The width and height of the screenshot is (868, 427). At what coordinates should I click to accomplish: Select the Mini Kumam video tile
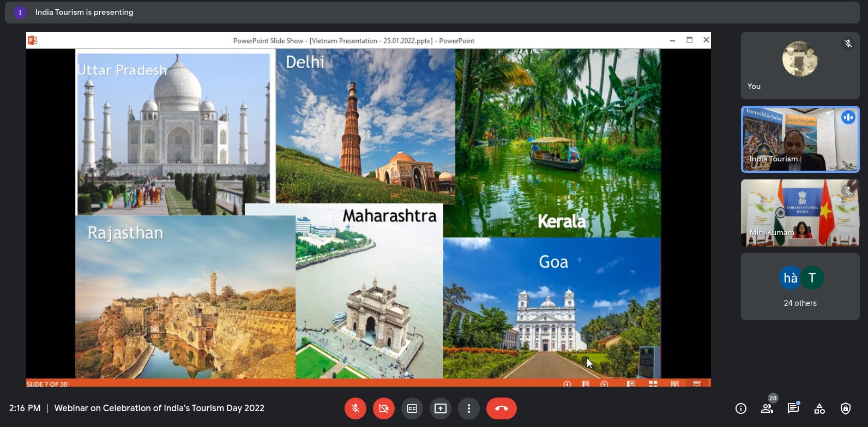click(x=800, y=213)
